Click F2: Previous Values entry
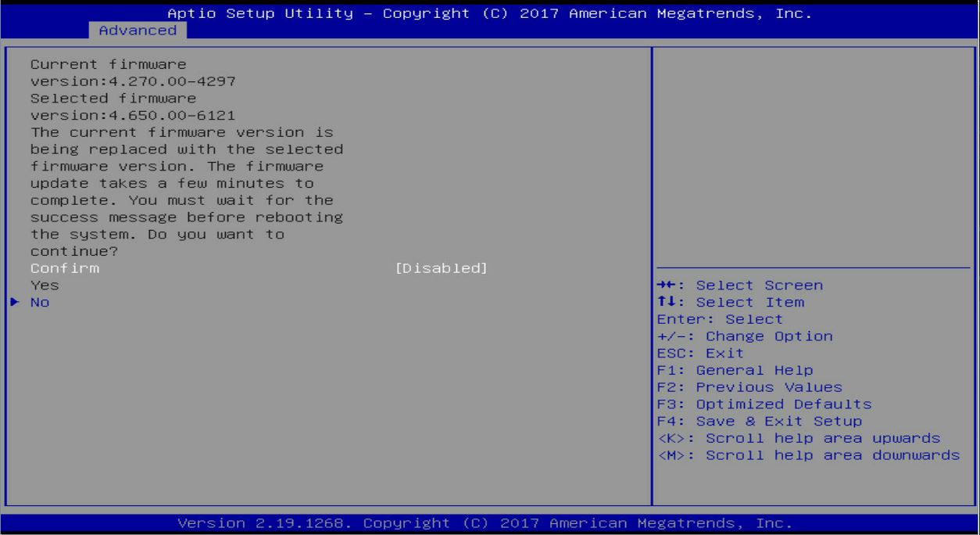Viewport: 980px width, 535px height. [749, 387]
